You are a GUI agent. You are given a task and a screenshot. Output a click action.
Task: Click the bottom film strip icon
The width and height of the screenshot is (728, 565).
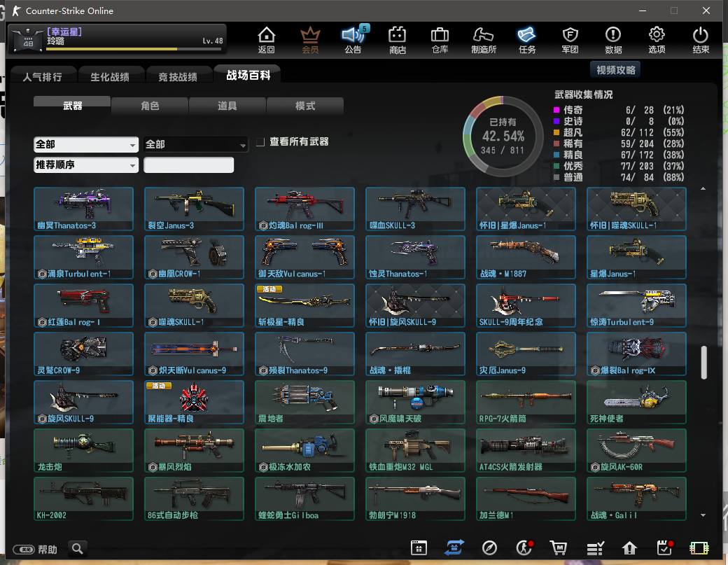point(699,548)
